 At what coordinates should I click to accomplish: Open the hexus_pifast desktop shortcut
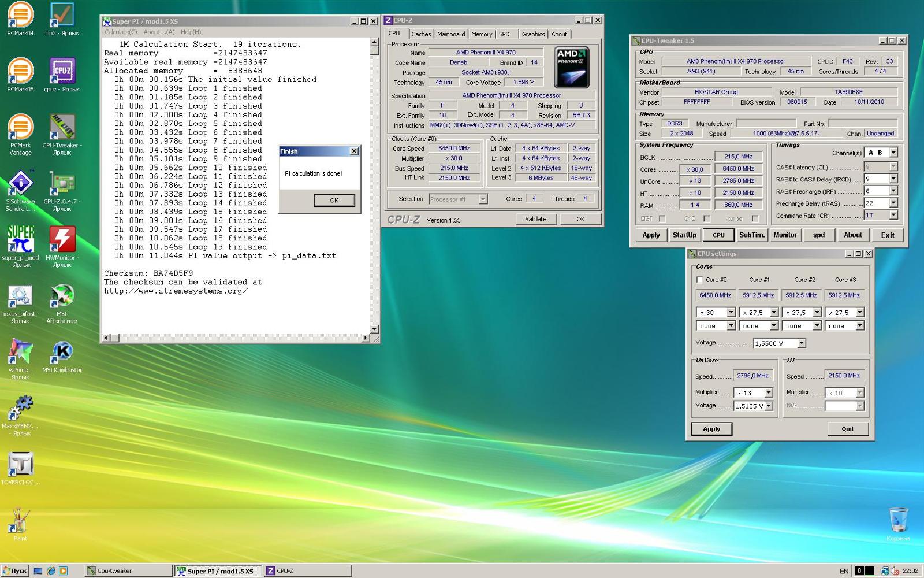[20, 303]
